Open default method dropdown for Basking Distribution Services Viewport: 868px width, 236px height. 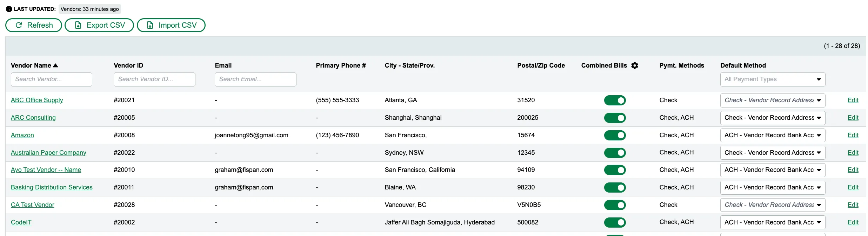coord(773,187)
